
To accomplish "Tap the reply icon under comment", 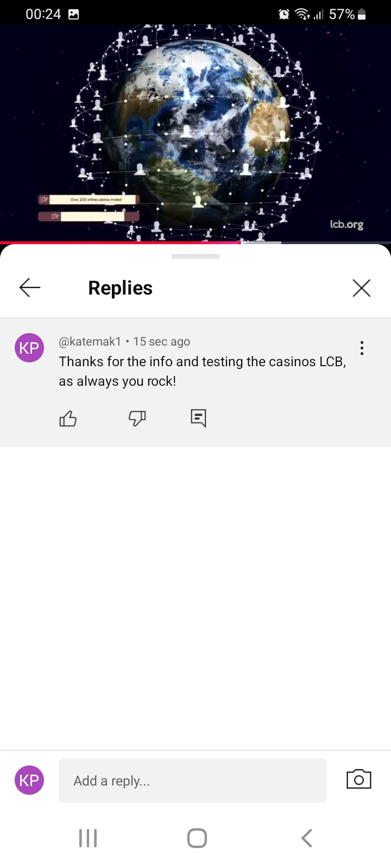I will point(198,418).
